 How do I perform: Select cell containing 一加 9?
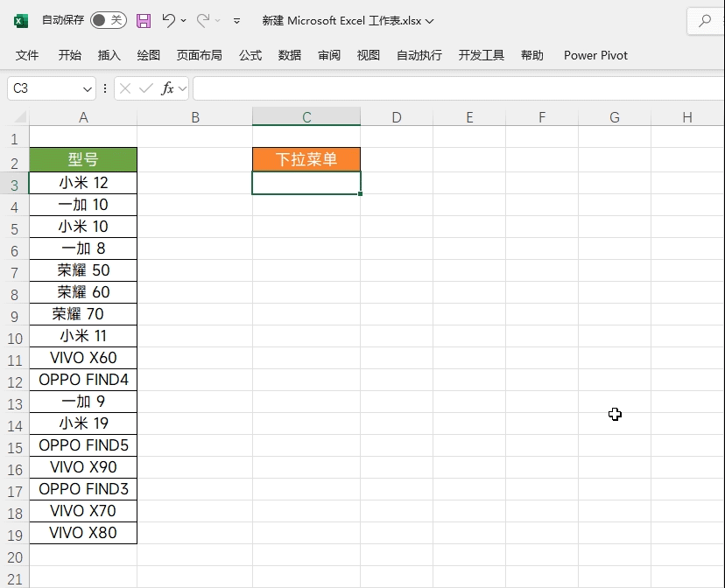coord(83,402)
